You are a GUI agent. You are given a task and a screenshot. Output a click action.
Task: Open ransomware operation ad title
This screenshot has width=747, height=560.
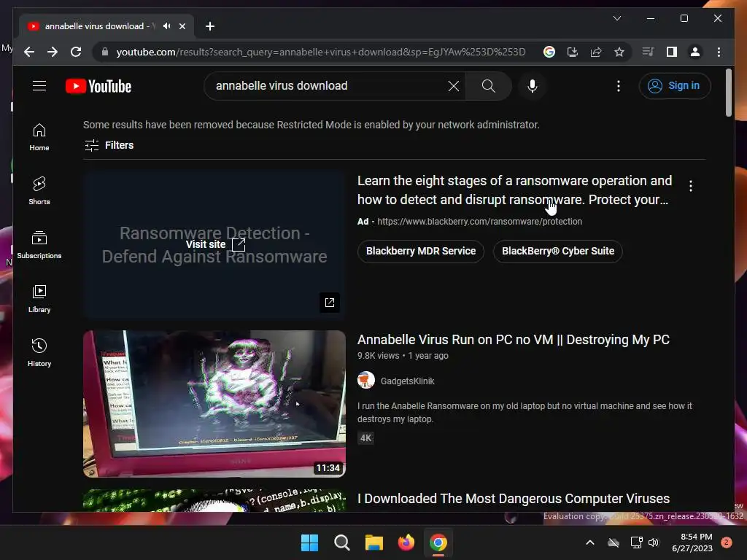[514, 190]
